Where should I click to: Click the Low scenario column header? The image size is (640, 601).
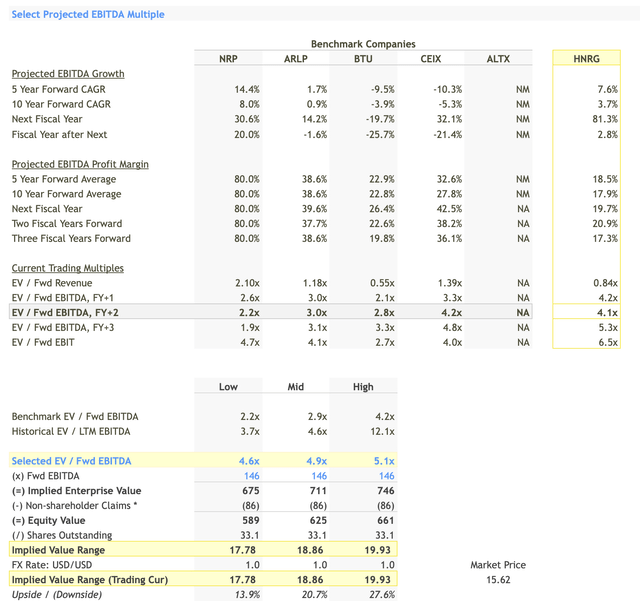click(x=229, y=387)
